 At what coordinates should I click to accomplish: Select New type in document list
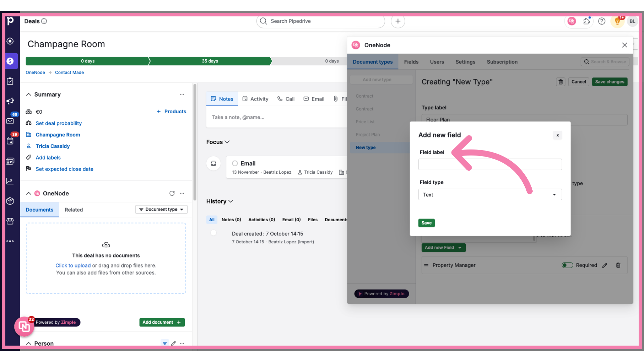380,147
